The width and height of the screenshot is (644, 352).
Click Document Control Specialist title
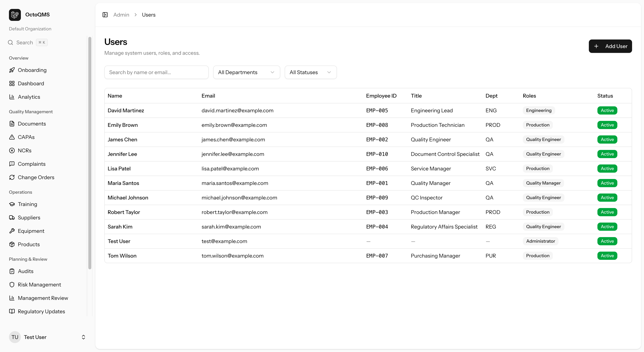[445, 154]
